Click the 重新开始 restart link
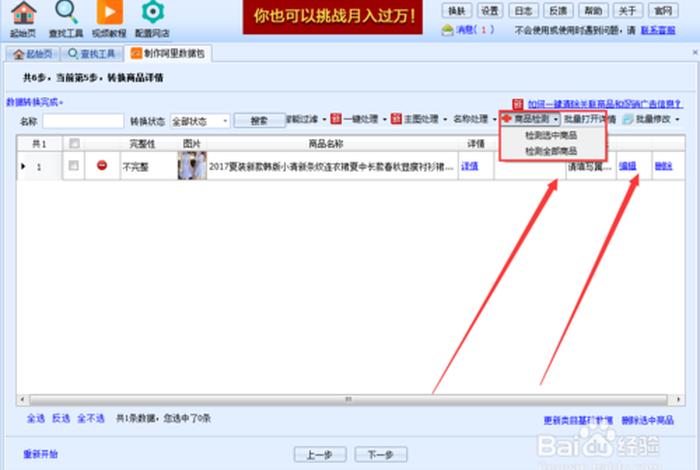 click(x=41, y=454)
